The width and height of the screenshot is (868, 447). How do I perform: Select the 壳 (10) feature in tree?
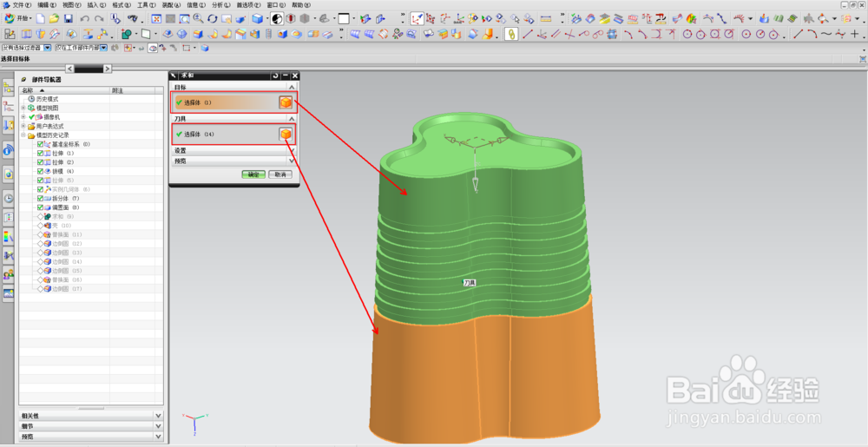62,225
